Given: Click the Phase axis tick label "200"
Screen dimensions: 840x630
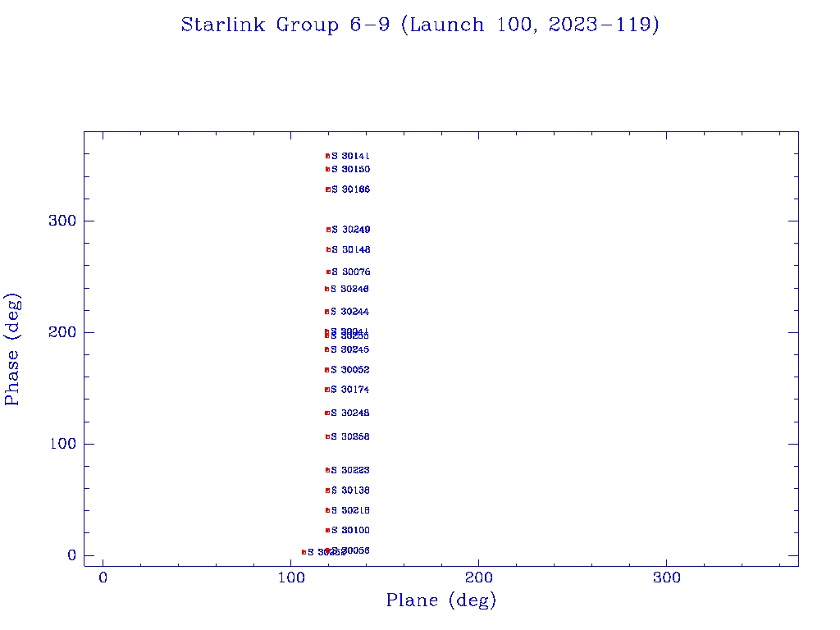Looking at the screenshot, I should coord(62,332).
